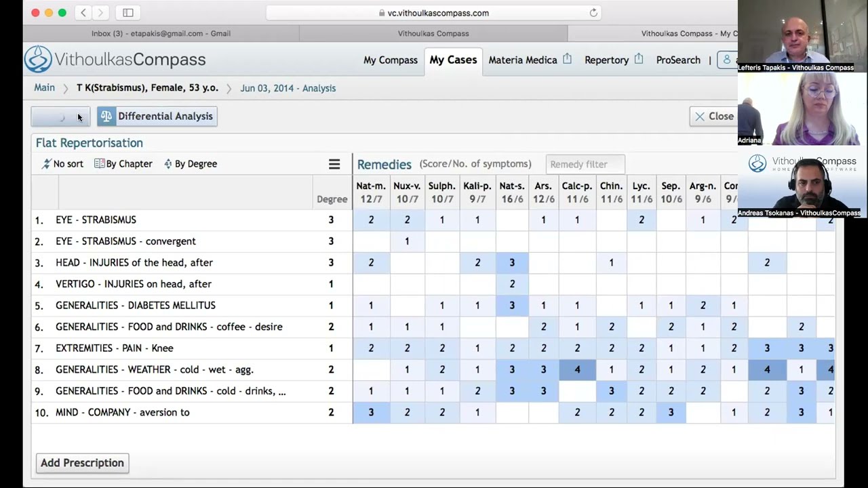Select Arg-n. remedy column header
The image size is (868, 488).
[703, 192]
